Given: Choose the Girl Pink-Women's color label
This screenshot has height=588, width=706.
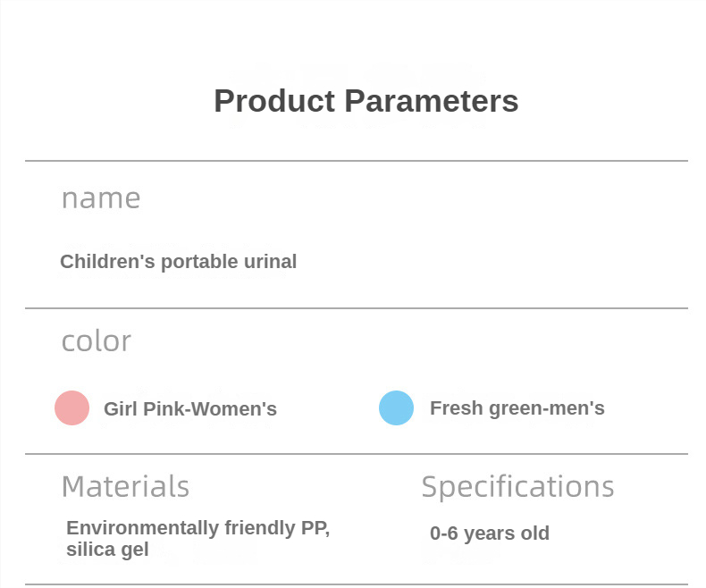Looking at the screenshot, I should (x=190, y=409).
